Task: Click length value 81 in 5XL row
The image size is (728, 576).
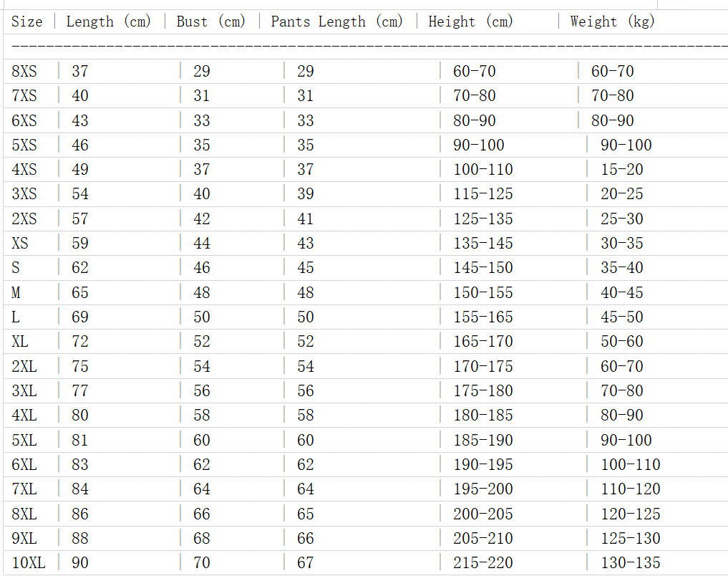Action: 80,440
